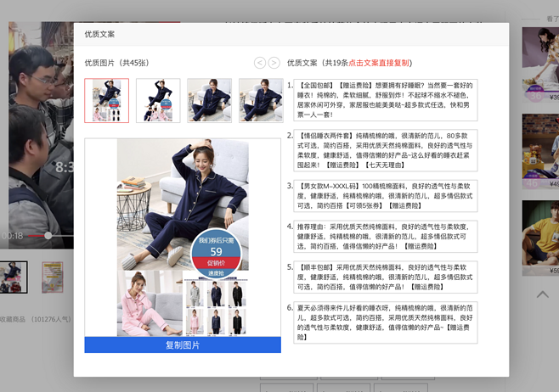This screenshot has width=559, height=392.
Task: Copy text 6 starting with 夏天必须得来件儿
Action: 386,322
